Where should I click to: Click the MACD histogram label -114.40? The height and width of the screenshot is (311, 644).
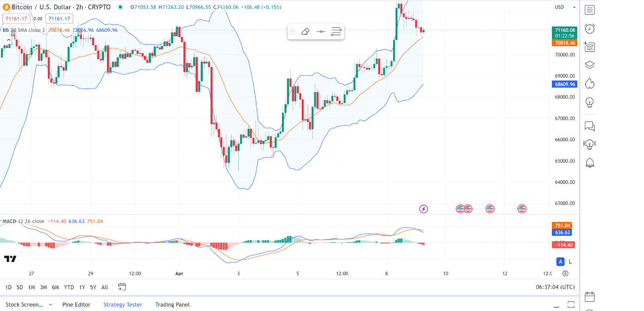click(563, 245)
